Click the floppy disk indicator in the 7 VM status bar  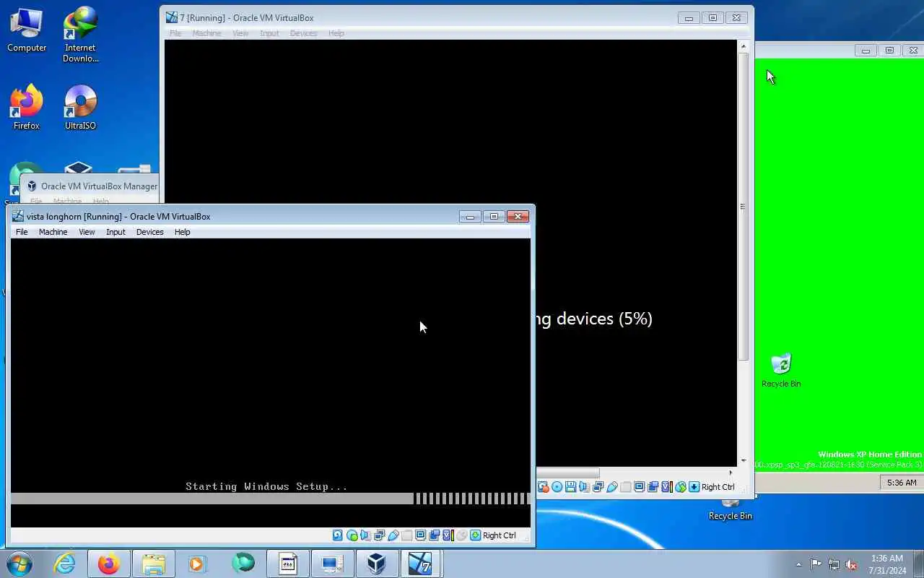click(x=570, y=487)
